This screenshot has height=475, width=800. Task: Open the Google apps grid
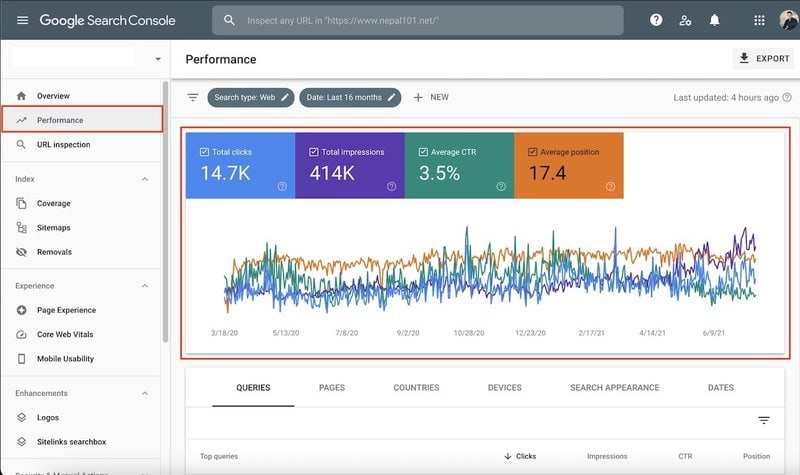tap(759, 20)
